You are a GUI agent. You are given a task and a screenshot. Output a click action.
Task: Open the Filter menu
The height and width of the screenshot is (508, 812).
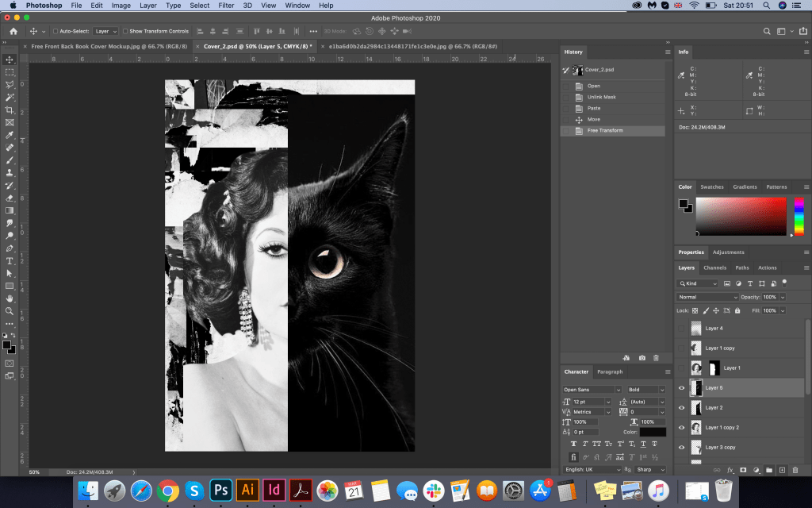coord(226,6)
